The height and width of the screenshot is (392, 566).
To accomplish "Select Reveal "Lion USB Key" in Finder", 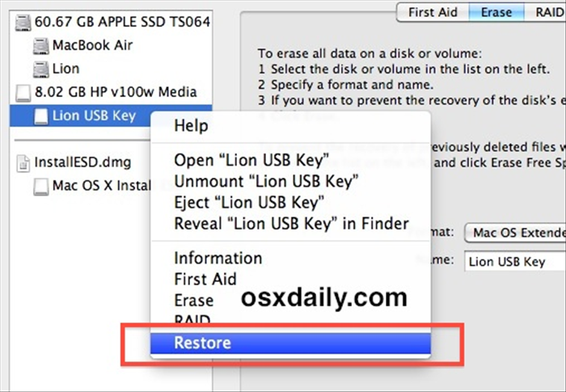I will [x=290, y=224].
